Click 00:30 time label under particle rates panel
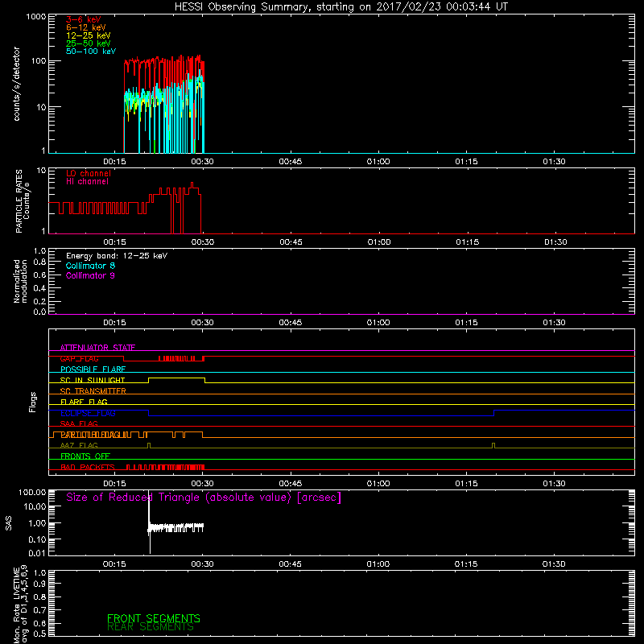Screen dimensions: 644x644 [203, 242]
